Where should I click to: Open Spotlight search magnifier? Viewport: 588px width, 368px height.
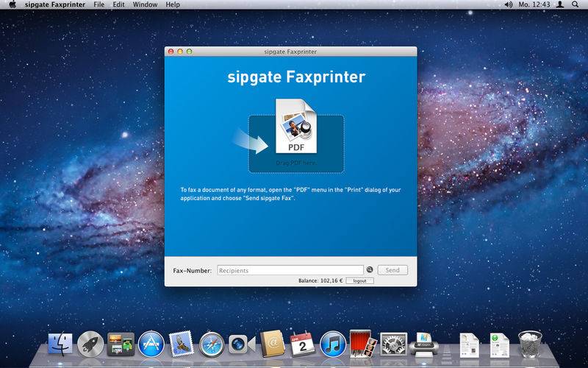pos(575,4)
